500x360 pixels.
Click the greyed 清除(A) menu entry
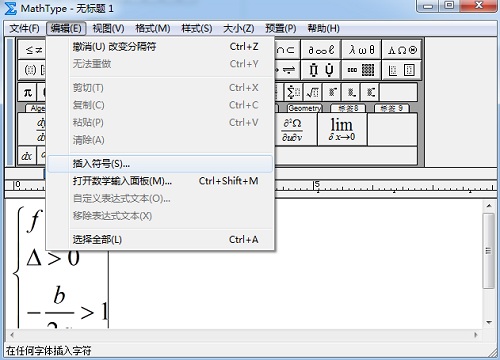click(x=160, y=140)
